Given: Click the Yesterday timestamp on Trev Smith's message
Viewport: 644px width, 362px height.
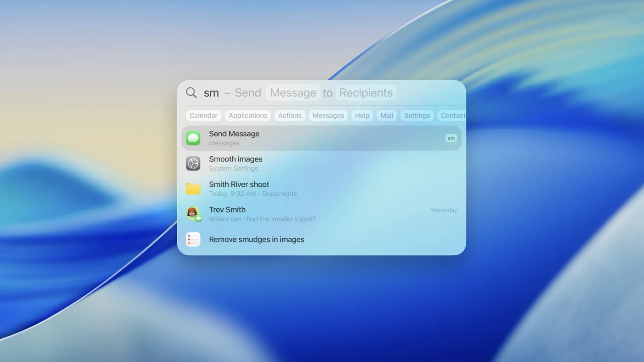Looking at the screenshot, I should click(443, 210).
